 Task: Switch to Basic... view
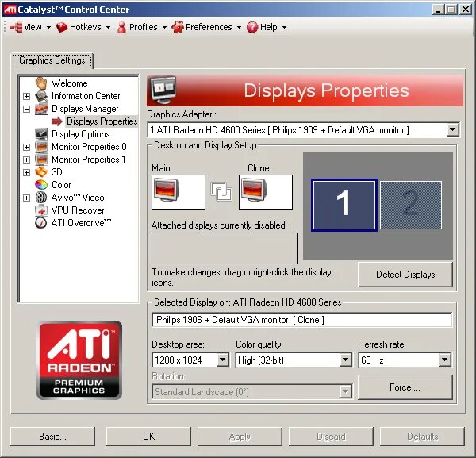52,437
